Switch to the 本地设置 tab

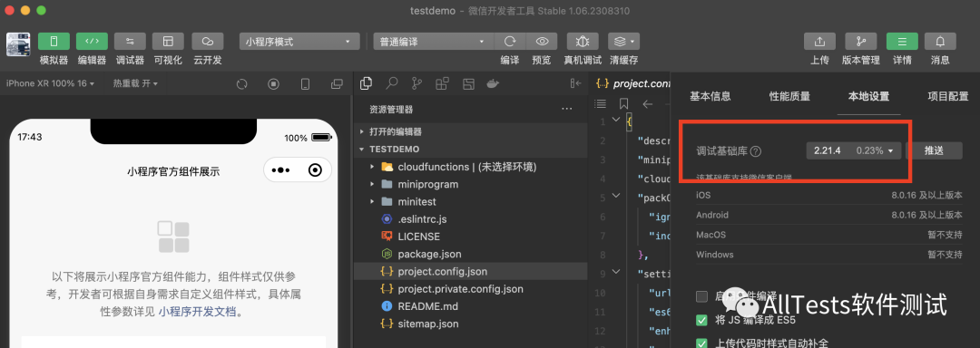coord(868,96)
